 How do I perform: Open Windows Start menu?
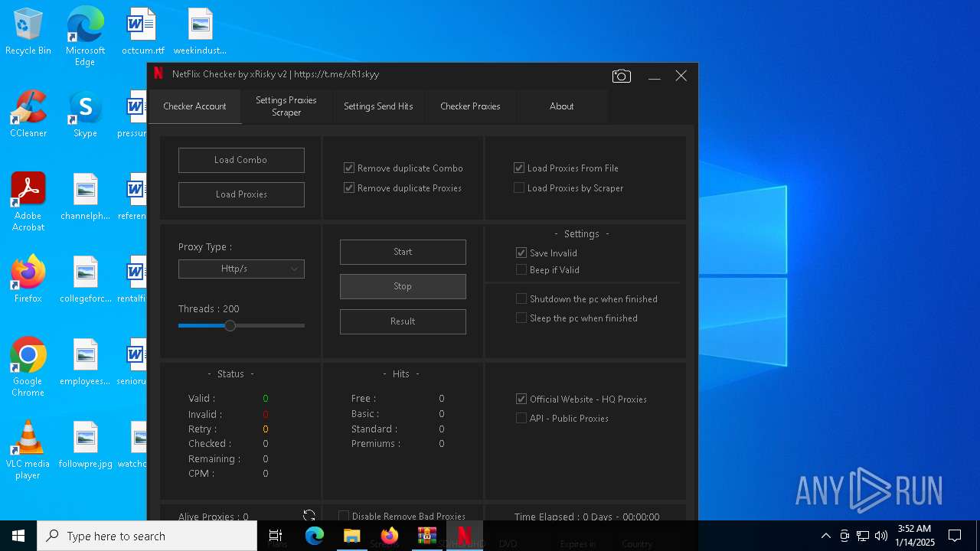point(18,536)
